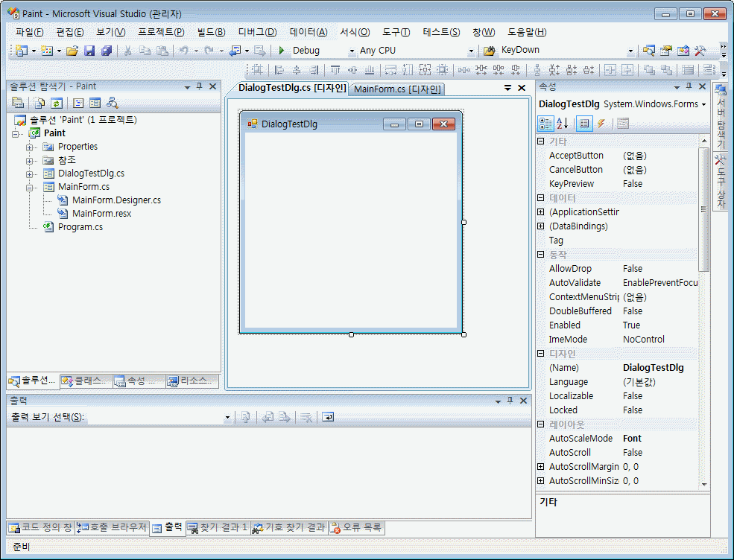734x560 pixels.
Task: Collapse the MainForm.cs tree node
Action: pyautogui.click(x=29, y=188)
